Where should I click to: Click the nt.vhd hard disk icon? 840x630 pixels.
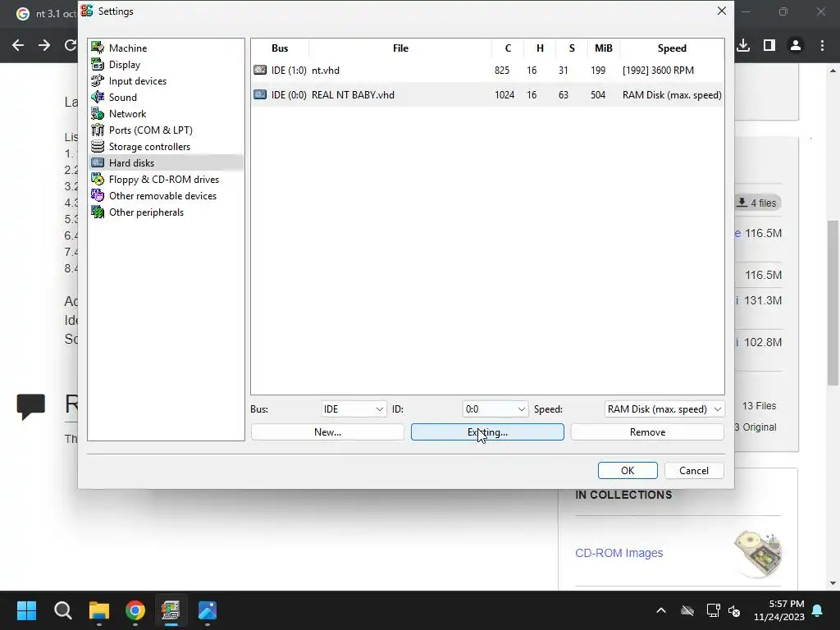260,70
